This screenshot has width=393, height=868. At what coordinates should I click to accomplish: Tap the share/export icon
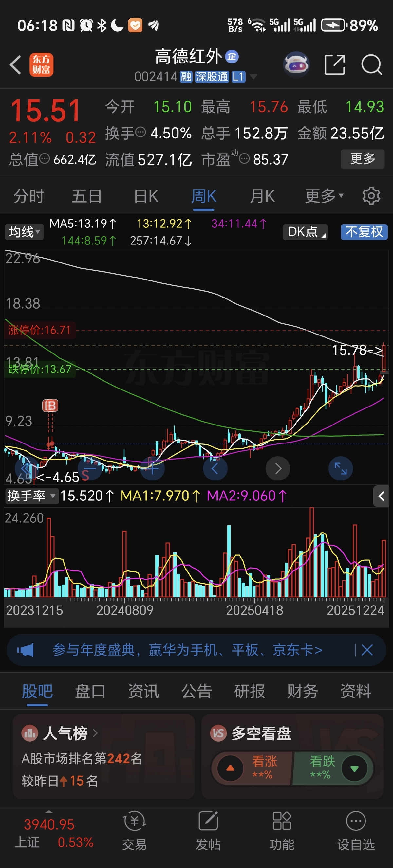point(335,64)
